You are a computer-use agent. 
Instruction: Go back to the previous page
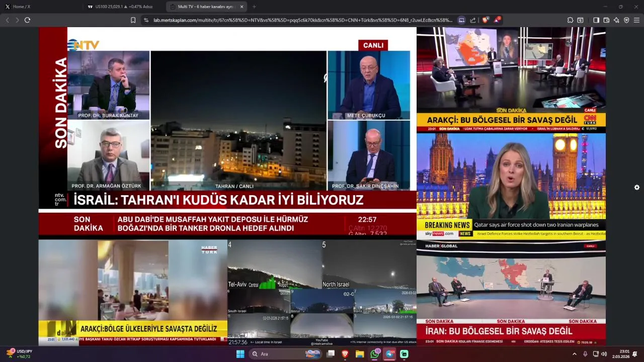(x=8, y=20)
